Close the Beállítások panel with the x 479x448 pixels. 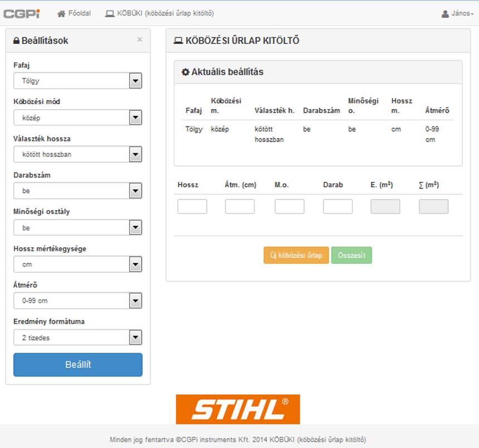(139, 40)
